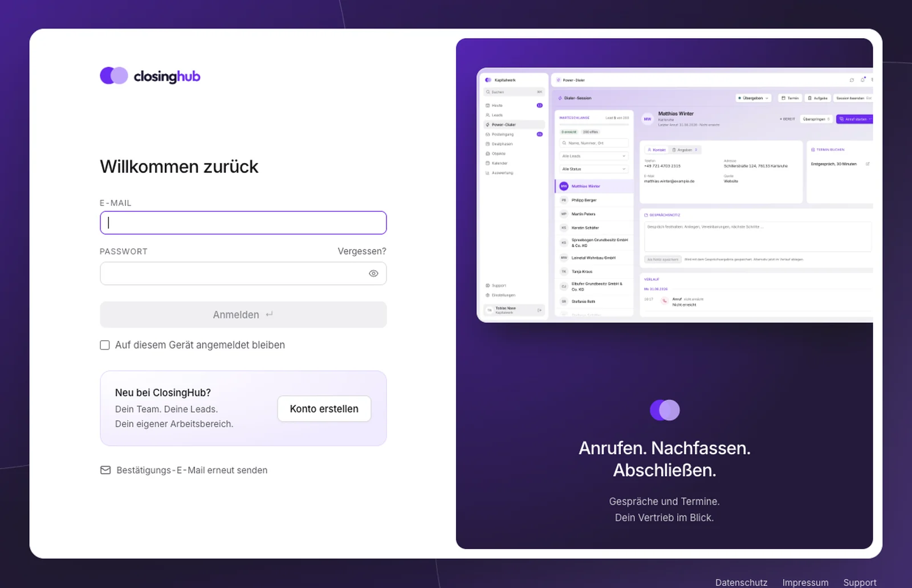The width and height of the screenshot is (912, 588).
Task: Click the envelope icon beside Bestätigungs-E-Mail
Action: (105, 470)
